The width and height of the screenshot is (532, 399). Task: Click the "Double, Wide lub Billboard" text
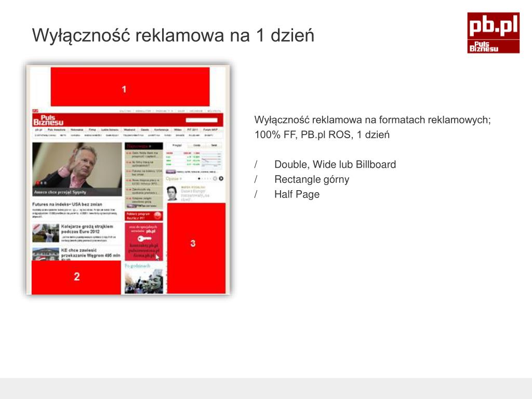pyautogui.click(x=335, y=165)
